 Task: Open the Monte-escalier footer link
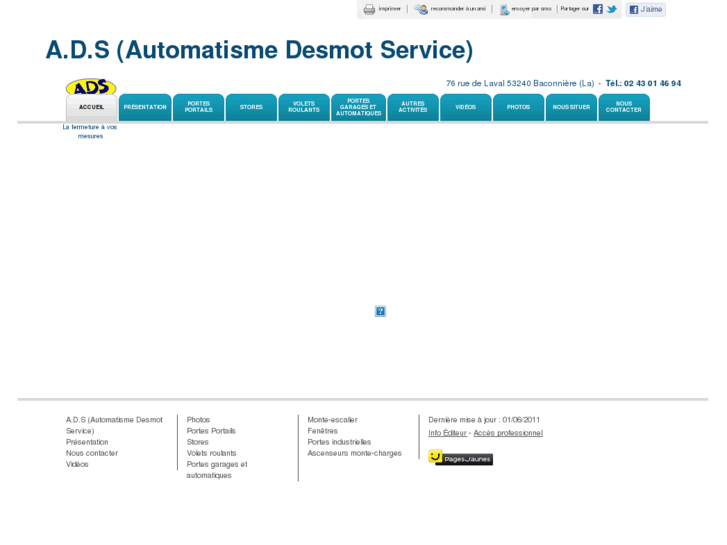click(332, 420)
